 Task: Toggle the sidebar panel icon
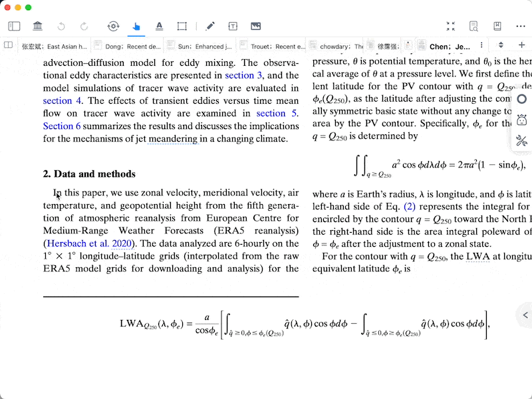tap(14, 26)
